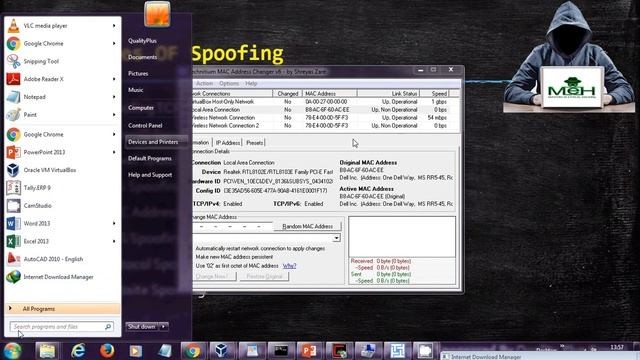Viewport: 640px width, 360px height.
Task: Open the Action menu in MAC Changer
Action: click(x=204, y=83)
